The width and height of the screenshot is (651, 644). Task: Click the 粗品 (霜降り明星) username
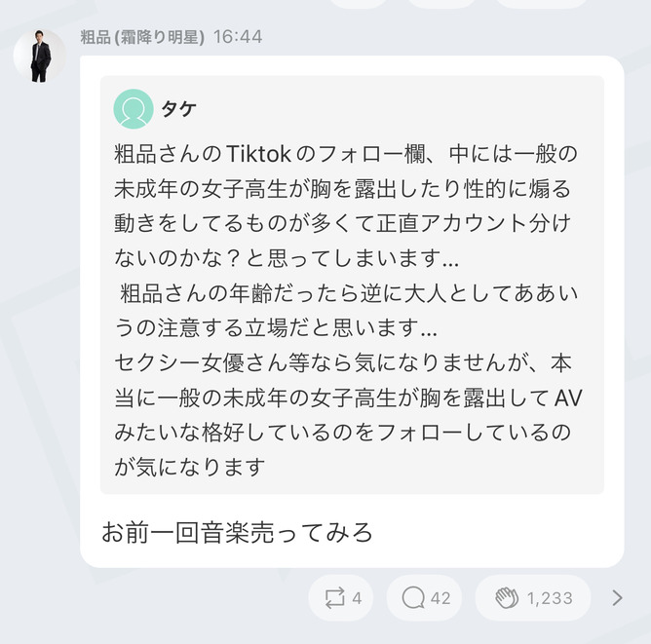[142, 37]
